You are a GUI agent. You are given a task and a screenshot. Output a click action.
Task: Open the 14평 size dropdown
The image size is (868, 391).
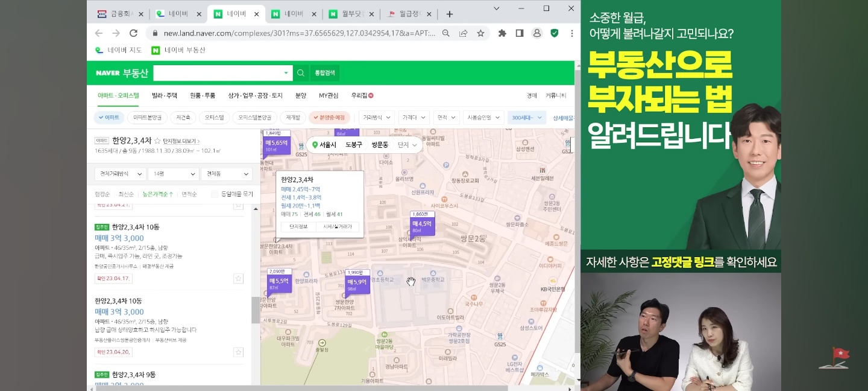pos(174,174)
